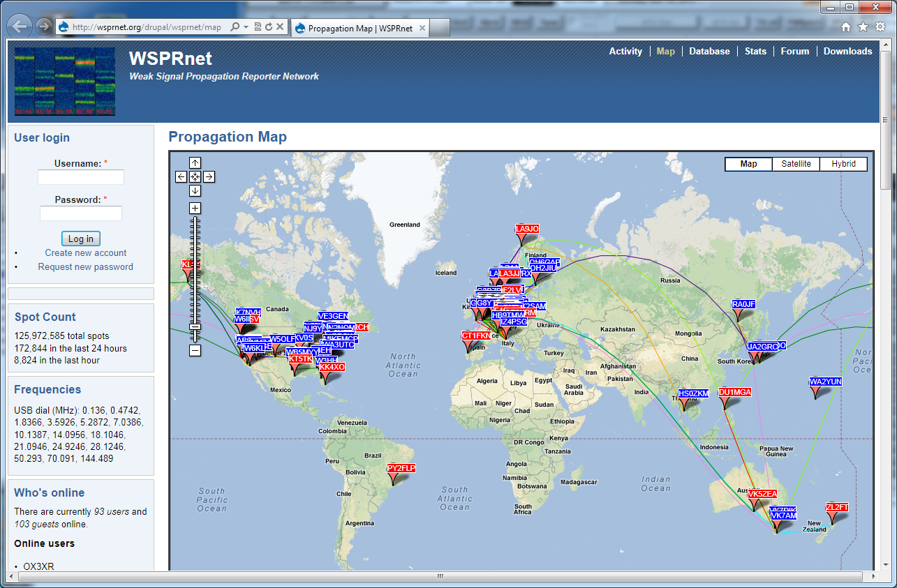The image size is (897, 588).
Task: Open the Create new account link
Action: click(x=86, y=252)
